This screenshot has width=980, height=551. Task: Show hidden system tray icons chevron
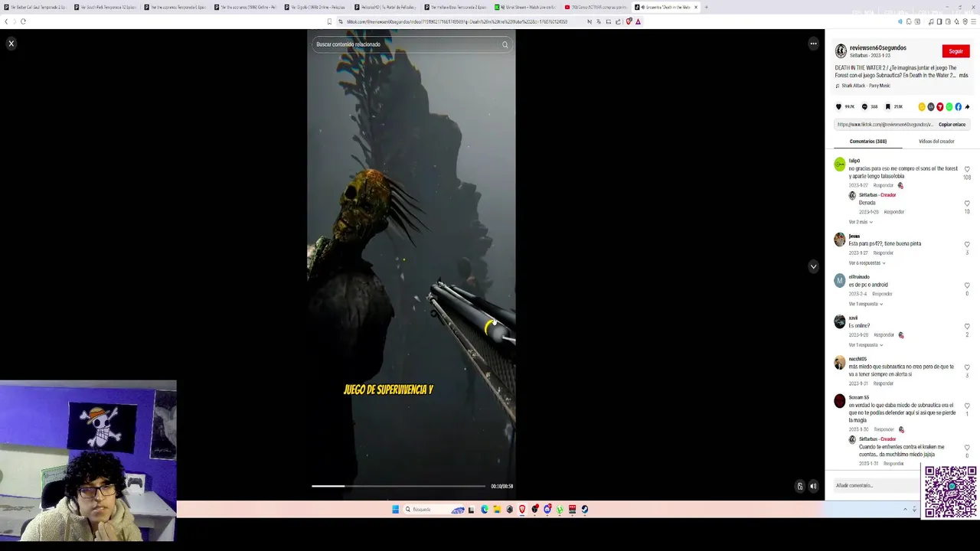[x=905, y=509]
